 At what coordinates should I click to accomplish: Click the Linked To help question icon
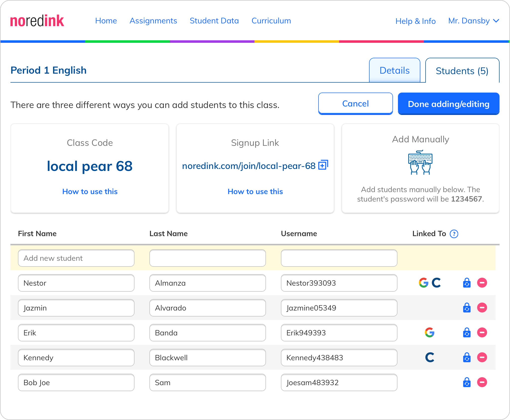pyautogui.click(x=454, y=234)
